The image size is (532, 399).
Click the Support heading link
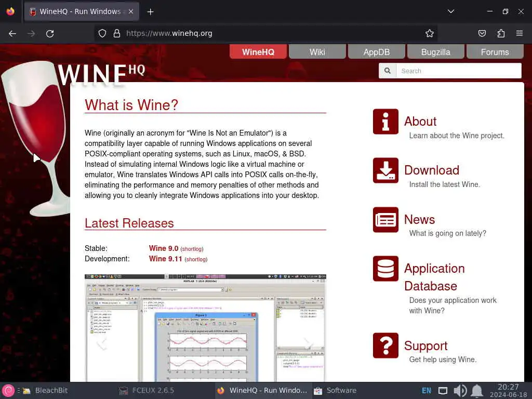tap(426, 345)
